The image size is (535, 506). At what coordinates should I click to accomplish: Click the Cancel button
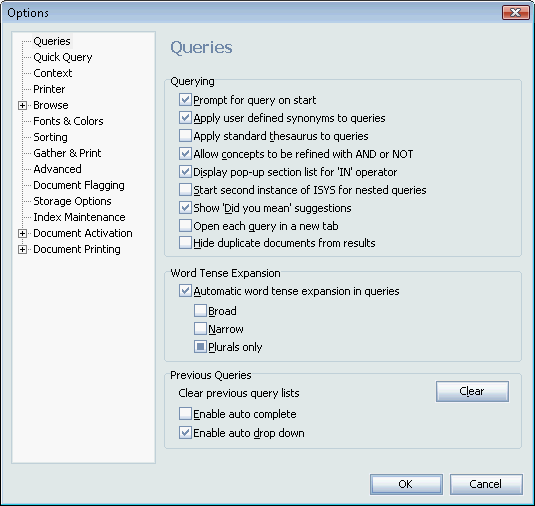pos(486,484)
